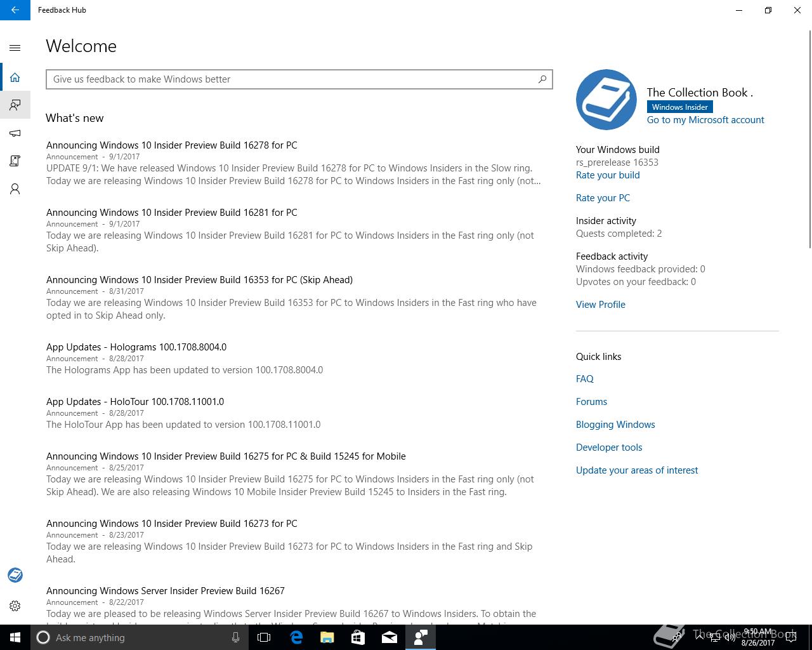Click the Cortana microphone icon
The width and height of the screenshot is (812, 650).
[235, 637]
